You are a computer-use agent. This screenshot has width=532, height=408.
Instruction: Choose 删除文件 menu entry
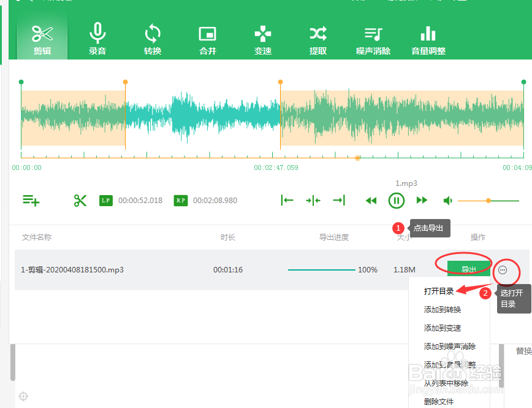tap(438, 401)
